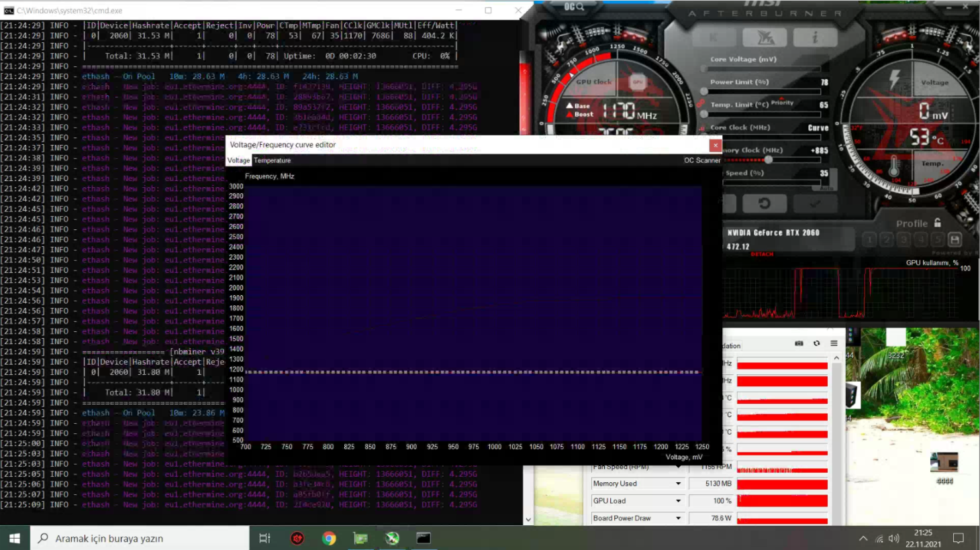Open the Command Prompt taskbar icon

424,538
